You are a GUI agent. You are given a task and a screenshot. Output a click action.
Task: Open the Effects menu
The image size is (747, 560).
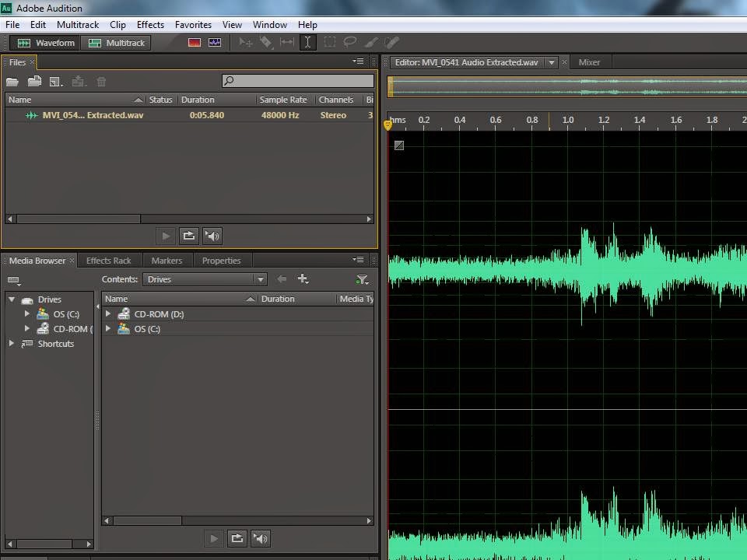click(x=149, y=24)
